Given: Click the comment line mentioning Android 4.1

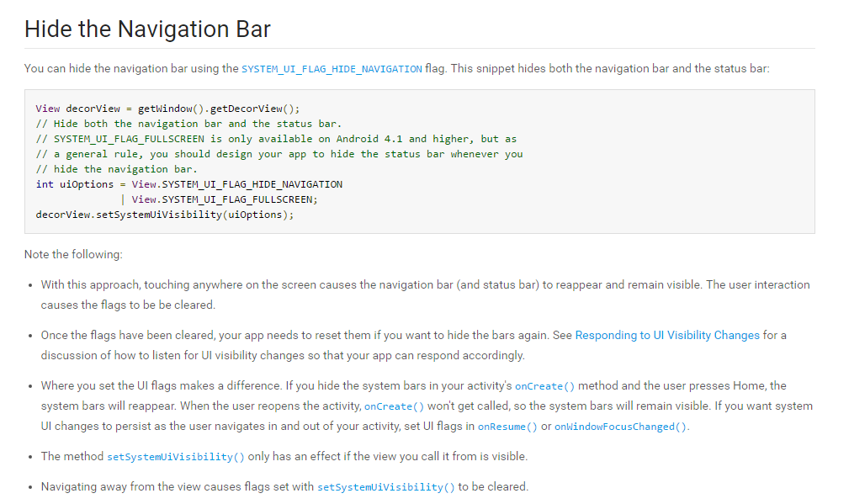Looking at the screenshot, I should tap(276, 139).
